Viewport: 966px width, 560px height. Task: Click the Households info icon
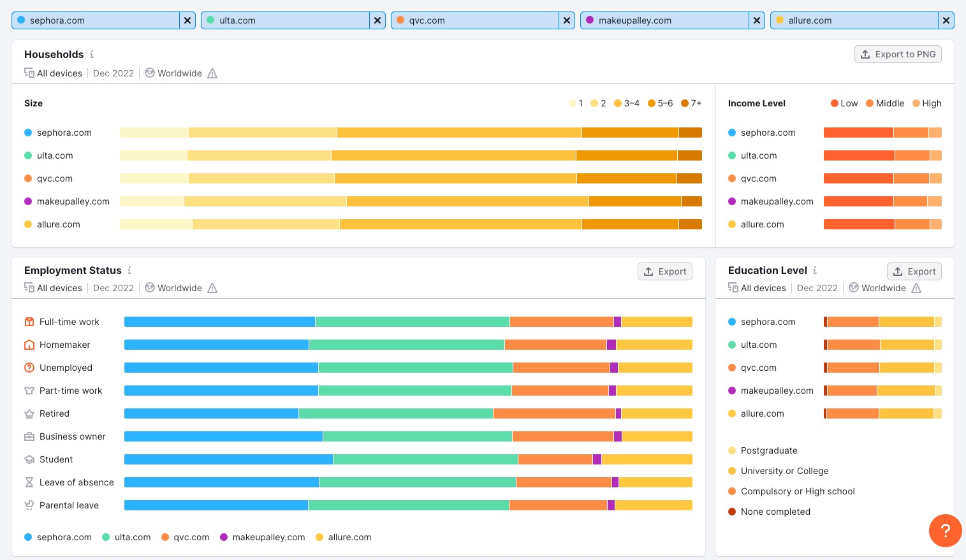pyautogui.click(x=92, y=54)
